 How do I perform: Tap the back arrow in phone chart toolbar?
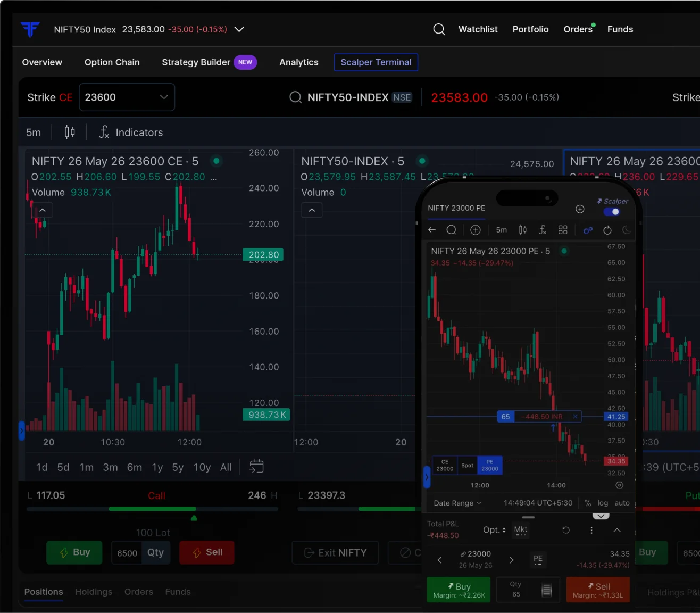point(432,230)
